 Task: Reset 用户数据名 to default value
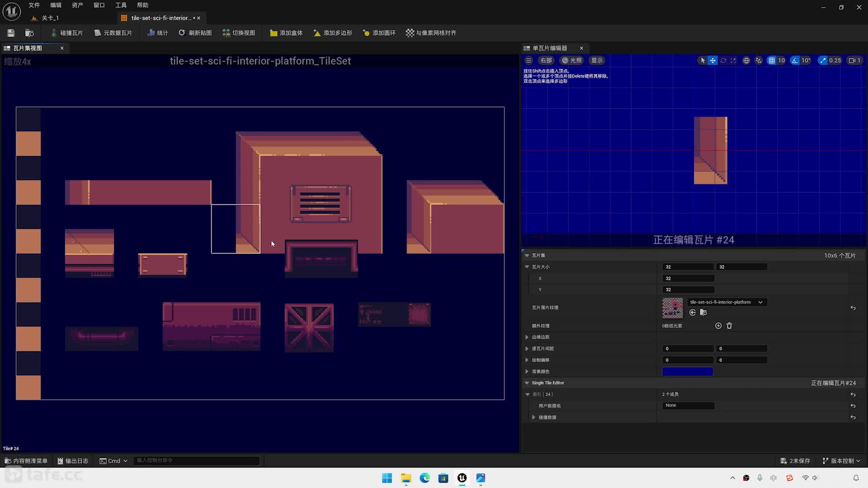(x=853, y=406)
